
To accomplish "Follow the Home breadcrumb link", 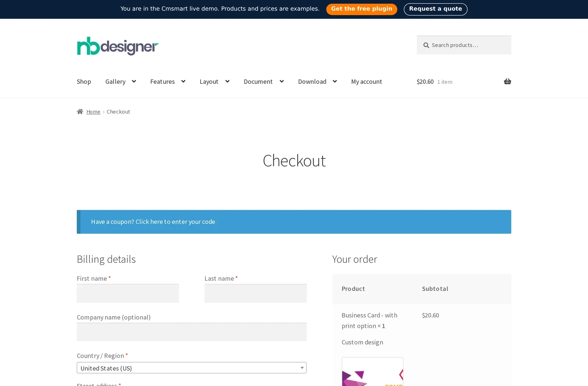I will tap(93, 112).
